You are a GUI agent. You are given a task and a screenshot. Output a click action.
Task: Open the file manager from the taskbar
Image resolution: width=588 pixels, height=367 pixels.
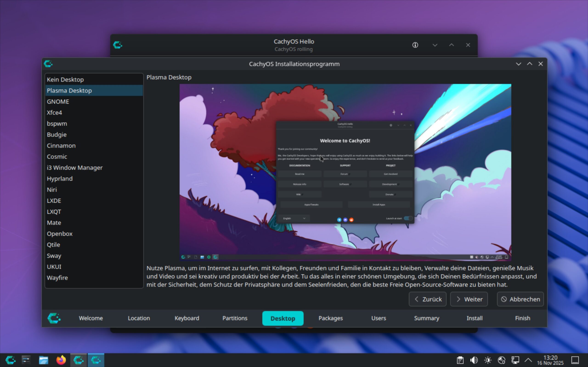(x=43, y=360)
